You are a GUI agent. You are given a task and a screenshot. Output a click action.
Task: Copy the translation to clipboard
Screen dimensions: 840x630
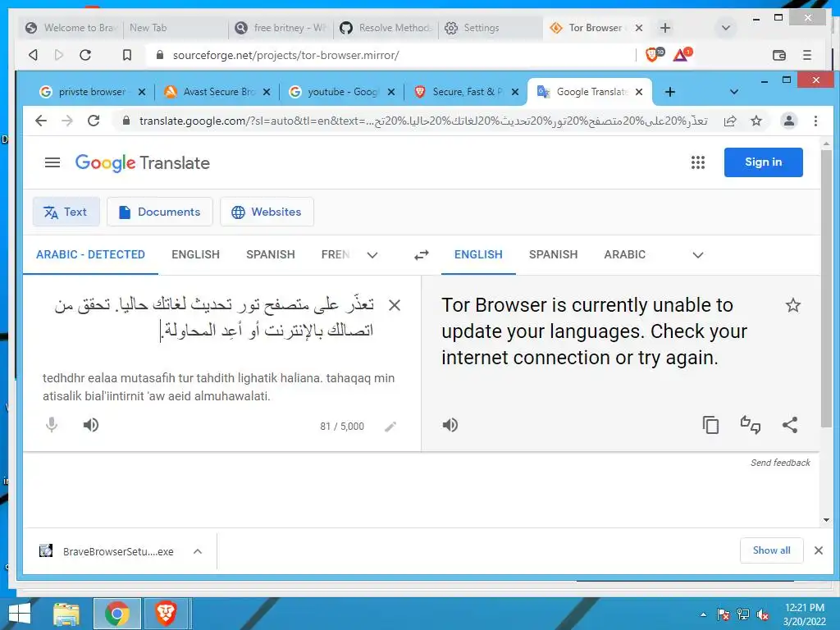pos(710,425)
